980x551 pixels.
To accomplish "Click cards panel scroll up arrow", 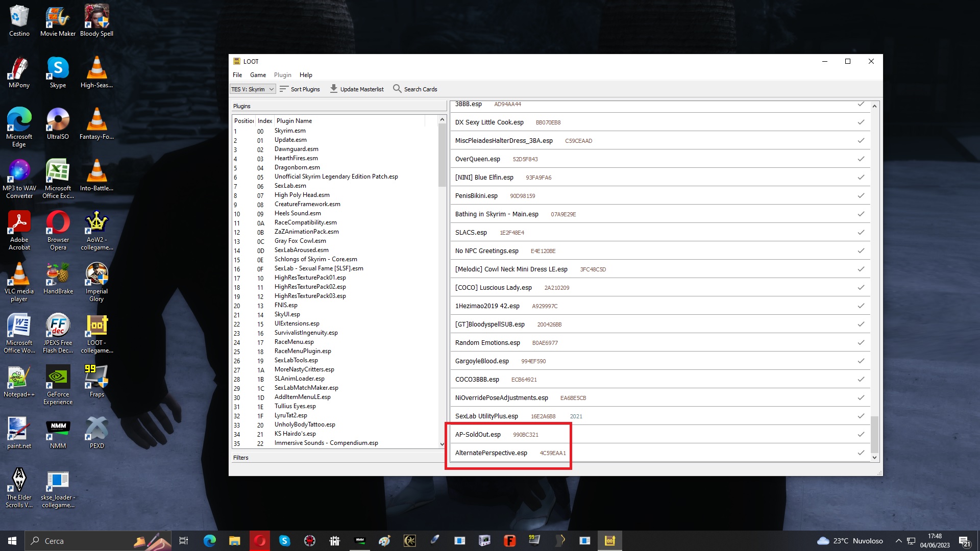I will [x=874, y=106].
